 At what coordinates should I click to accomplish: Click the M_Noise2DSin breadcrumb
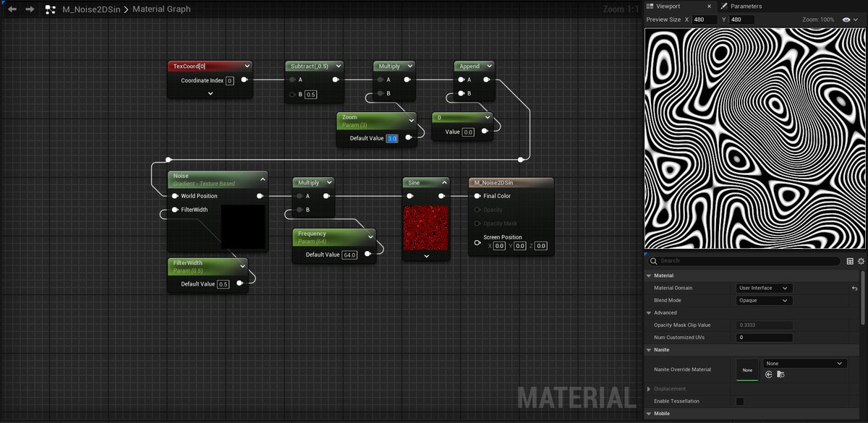click(x=91, y=9)
